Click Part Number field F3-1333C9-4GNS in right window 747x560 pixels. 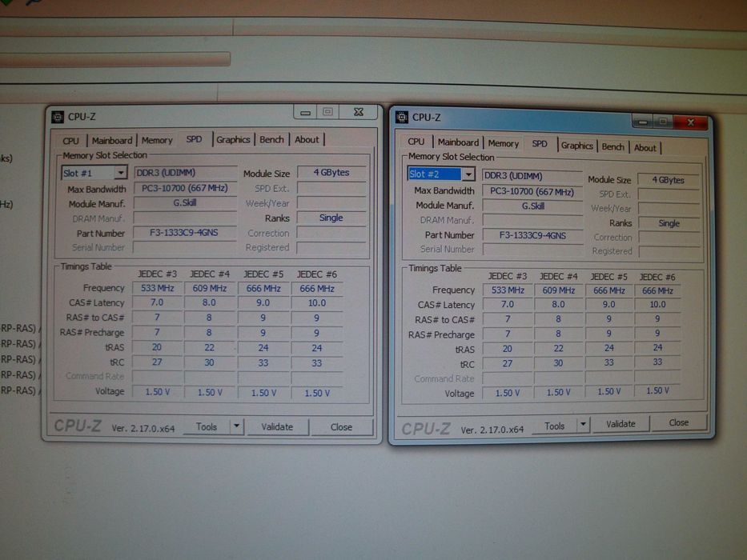(x=532, y=235)
